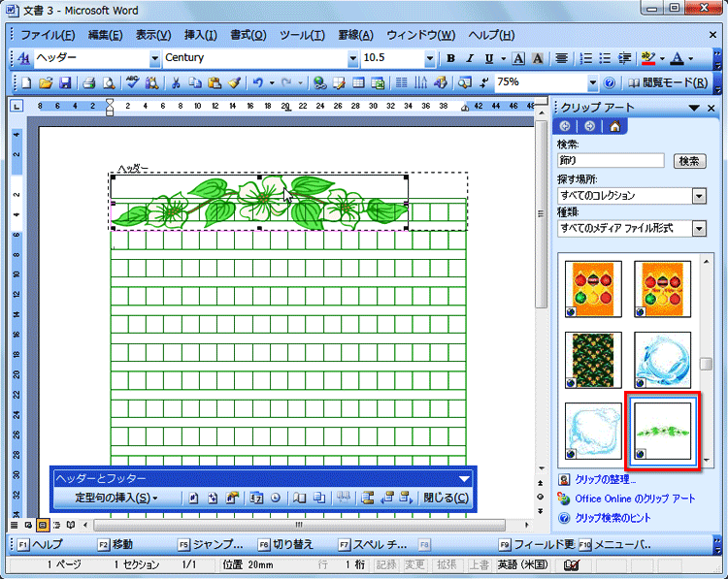The image size is (728, 579).
Task: Insert page number in the header toolbar
Action: pyautogui.click(x=193, y=498)
